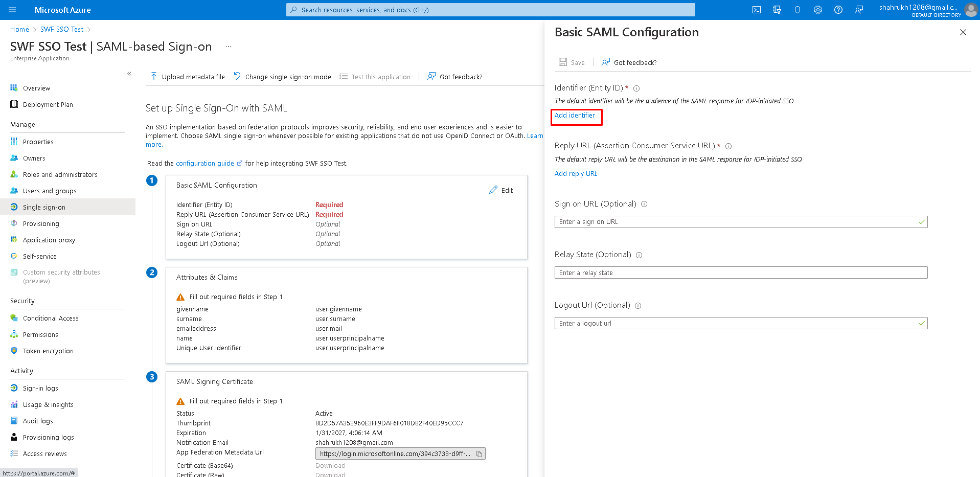This screenshot has width=980, height=477.
Task: Open the account avatar menu
Action: coord(971,10)
